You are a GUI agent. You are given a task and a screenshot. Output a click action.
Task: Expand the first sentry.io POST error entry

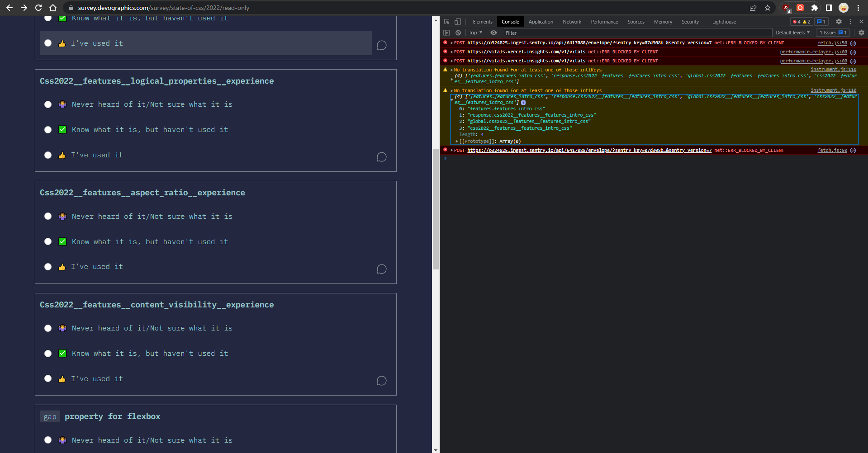point(451,43)
